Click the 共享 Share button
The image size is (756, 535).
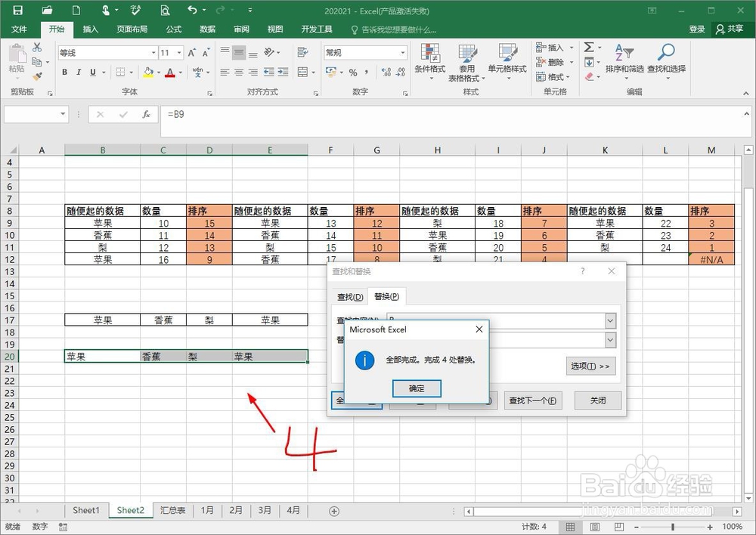(730, 29)
